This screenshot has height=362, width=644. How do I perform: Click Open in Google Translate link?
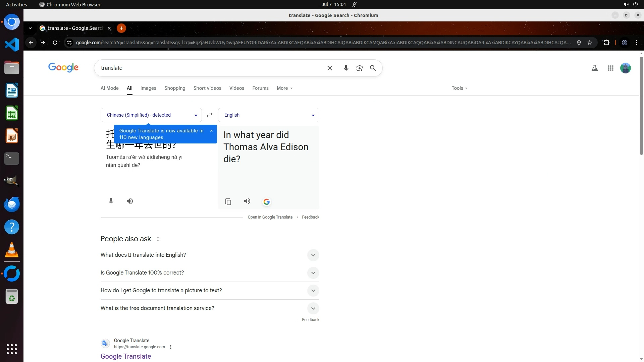pyautogui.click(x=270, y=217)
